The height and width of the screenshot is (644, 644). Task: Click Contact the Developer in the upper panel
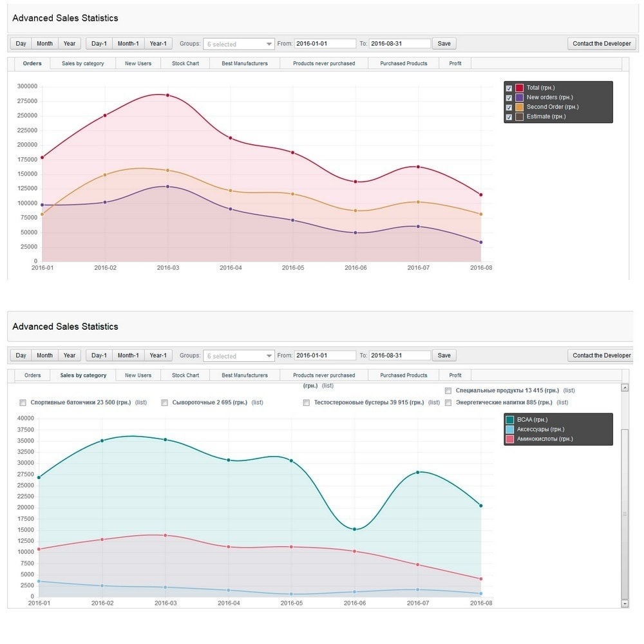coord(601,44)
